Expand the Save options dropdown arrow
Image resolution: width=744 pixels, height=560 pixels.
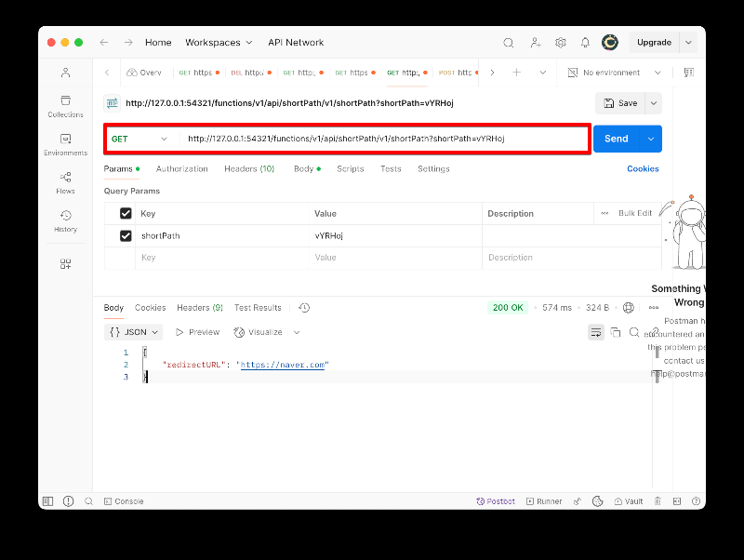(654, 103)
